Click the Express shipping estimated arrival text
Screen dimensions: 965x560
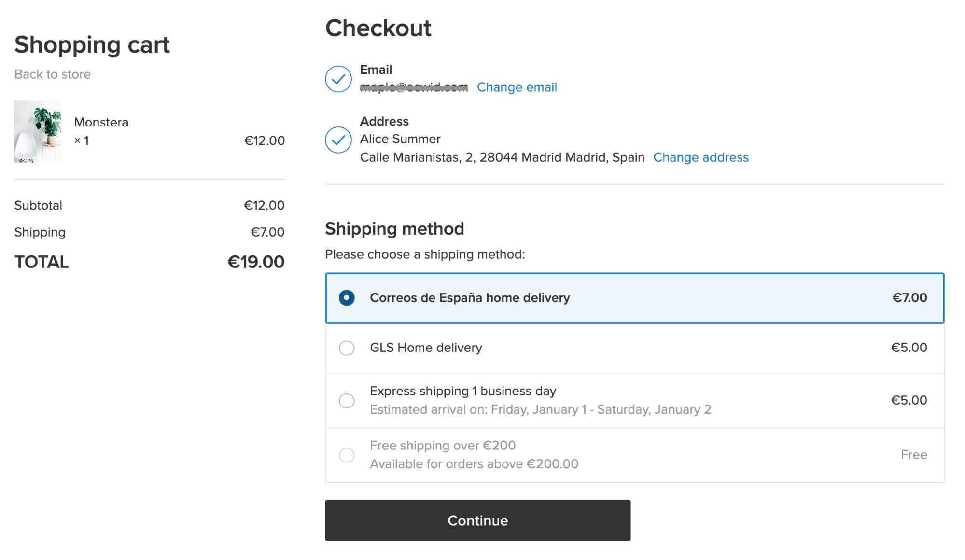click(x=540, y=410)
